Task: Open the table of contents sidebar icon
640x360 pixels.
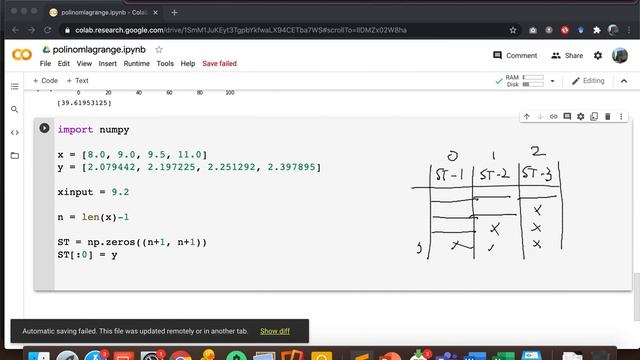Action: [x=15, y=87]
